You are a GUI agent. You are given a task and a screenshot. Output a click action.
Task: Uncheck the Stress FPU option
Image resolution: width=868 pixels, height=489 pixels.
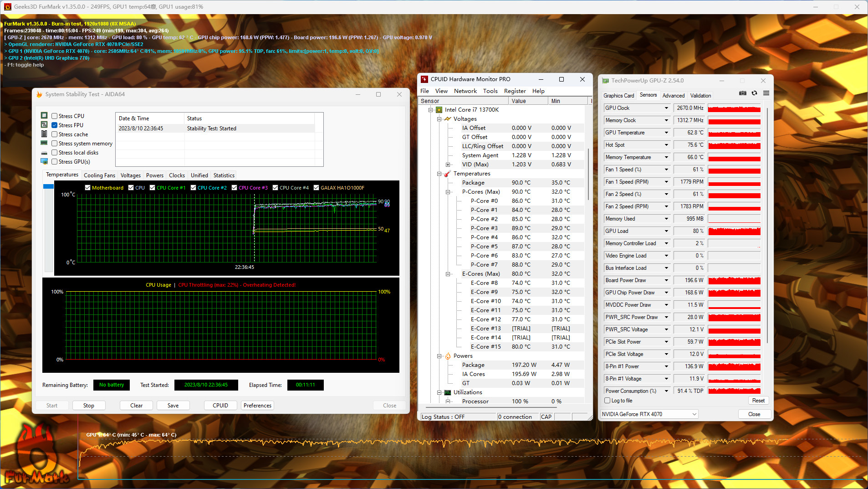coord(55,125)
